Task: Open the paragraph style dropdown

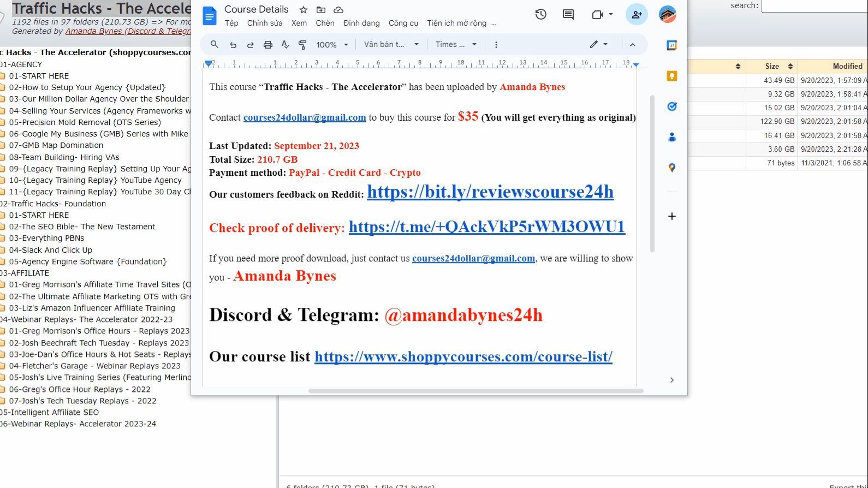Action: tap(391, 45)
